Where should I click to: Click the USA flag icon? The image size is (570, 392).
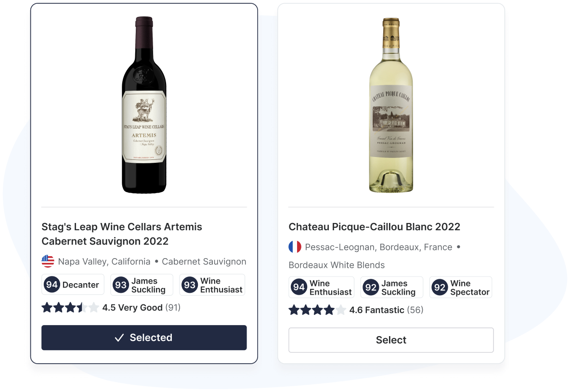48,261
